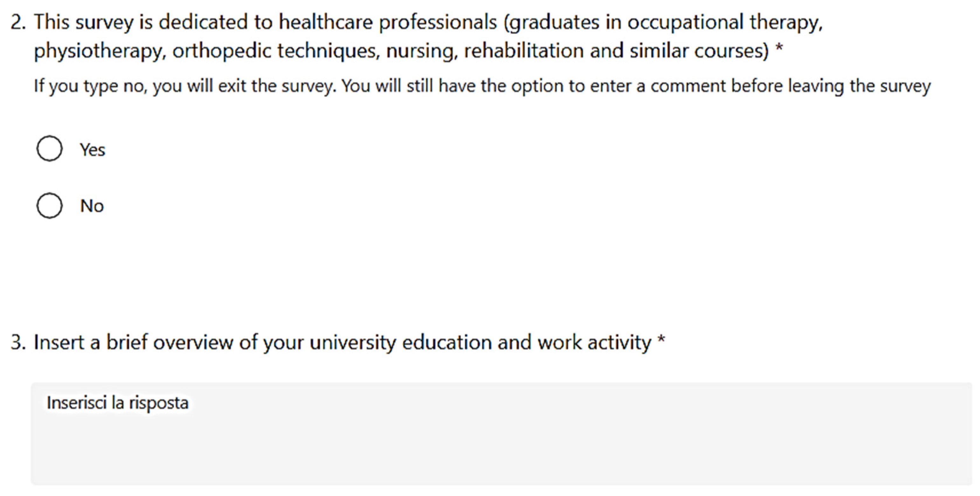Select the Yes radio button
The image size is (980, 496).
[49, 148]
